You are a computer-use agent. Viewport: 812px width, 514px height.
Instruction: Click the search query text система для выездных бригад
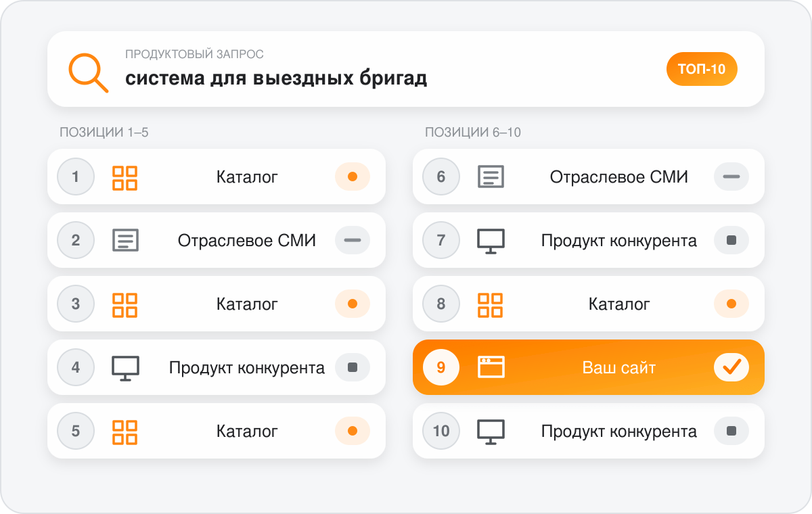coord(276,78)
